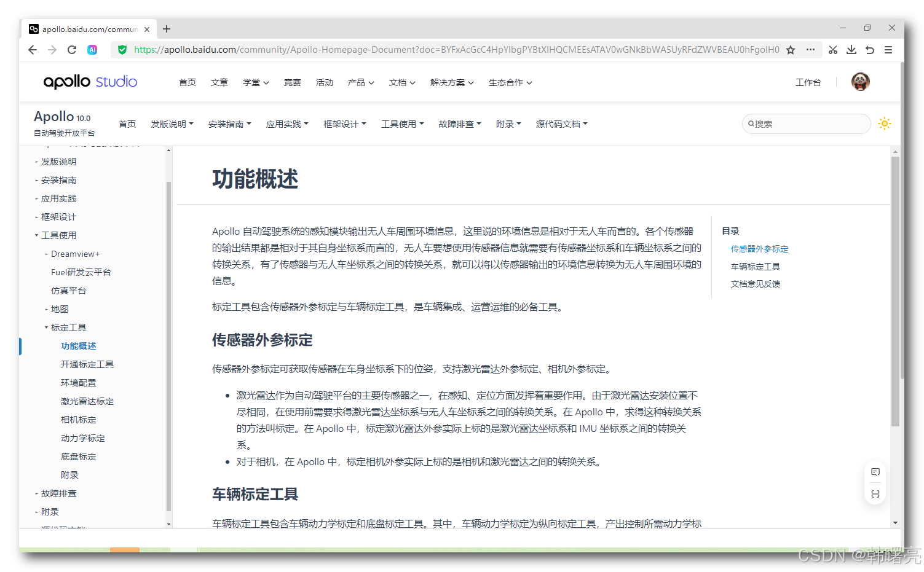Image resolution: width=924 pixels, height=572 pixels.
Task: Open 开通标定工具 page in sidebar
Action: click(87, 364)
